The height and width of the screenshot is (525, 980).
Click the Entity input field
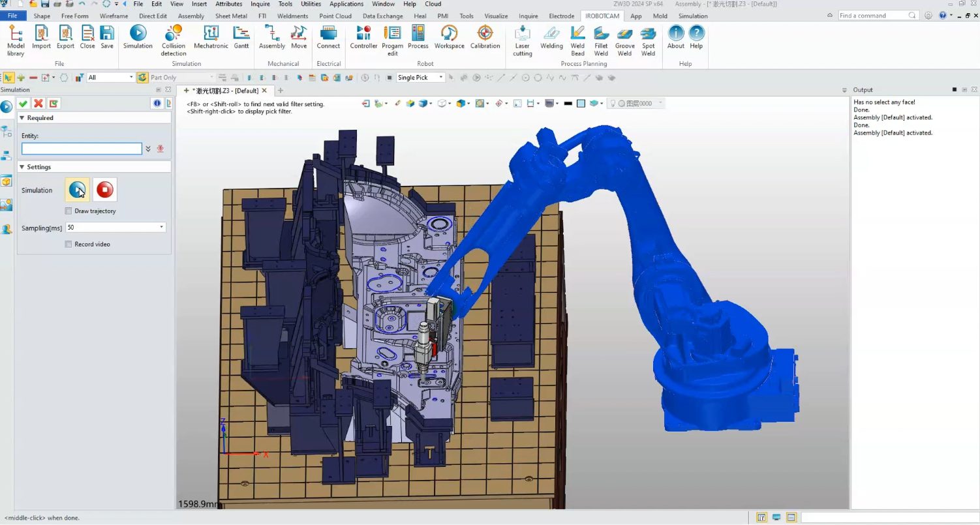(81, 148)
